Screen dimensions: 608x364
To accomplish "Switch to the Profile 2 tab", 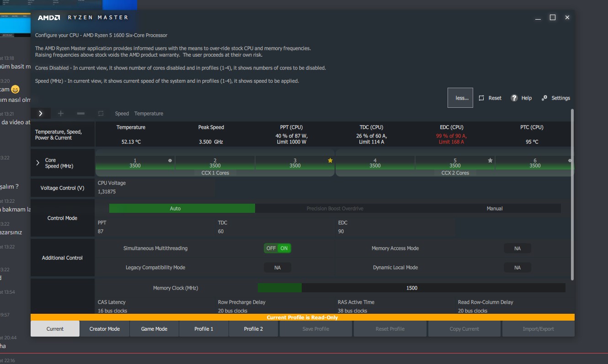I will point(254,329).
